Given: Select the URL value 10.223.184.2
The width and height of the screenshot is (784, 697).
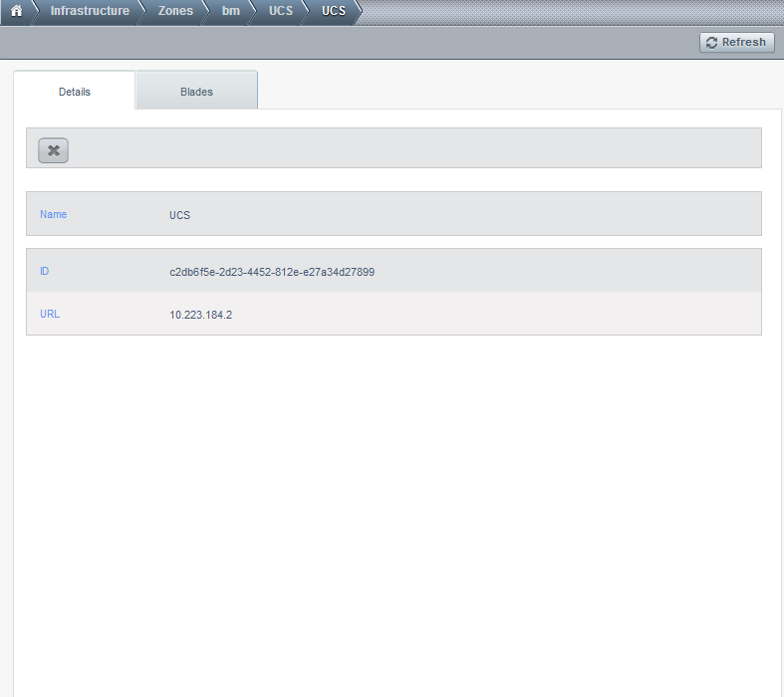Looking at the screenshot, I should click(201, 316).
